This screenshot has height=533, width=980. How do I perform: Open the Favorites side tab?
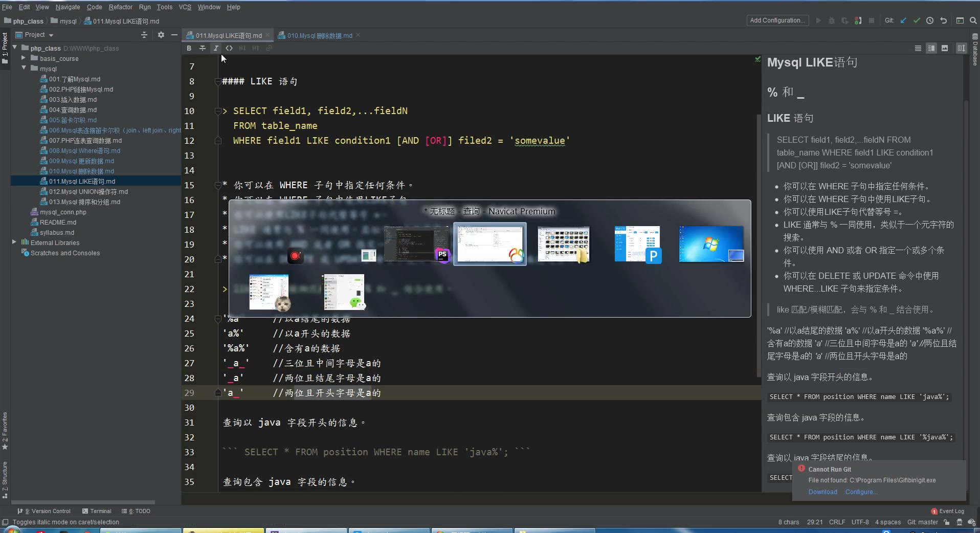coord(5,431)
